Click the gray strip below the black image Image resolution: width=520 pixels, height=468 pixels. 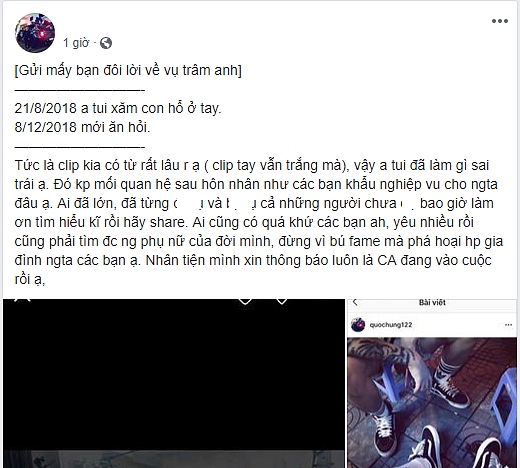coord(174,459)
